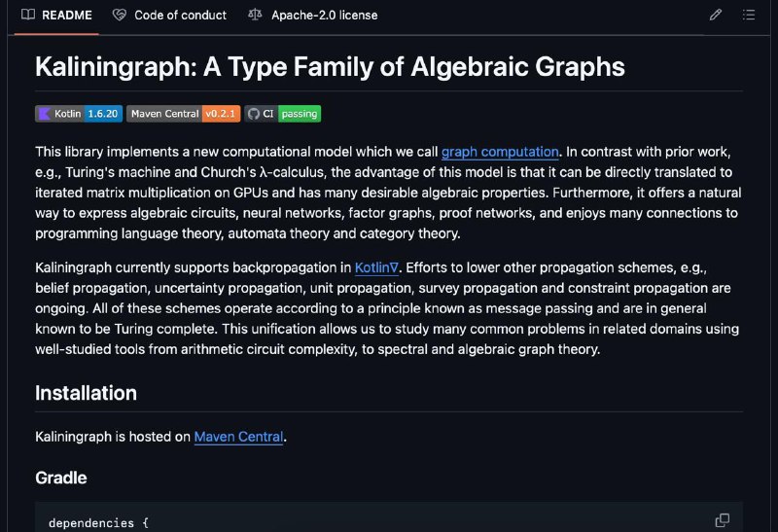This screenshot has height=532, width=778.
Task: Click the CI passing badge
Action: (283, 114)
